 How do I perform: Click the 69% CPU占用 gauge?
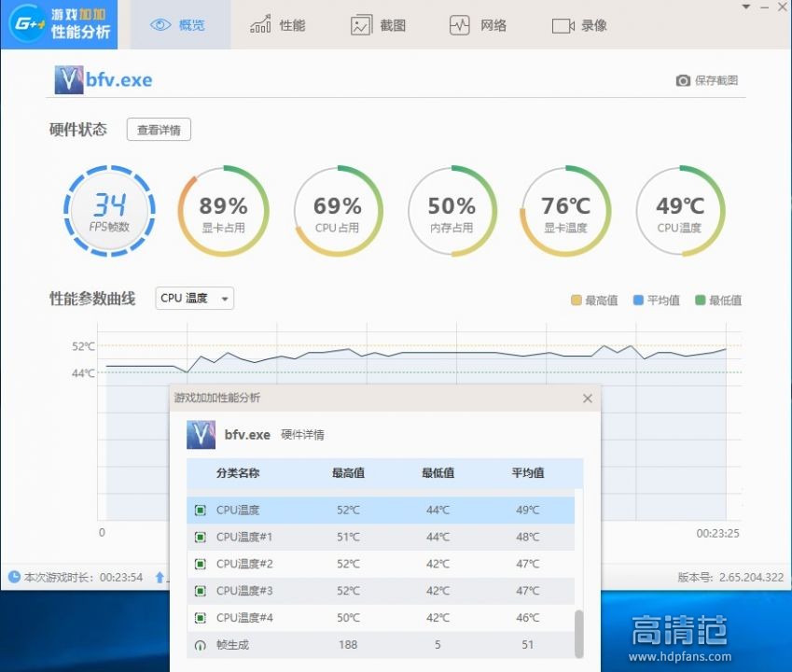(338, 211)
